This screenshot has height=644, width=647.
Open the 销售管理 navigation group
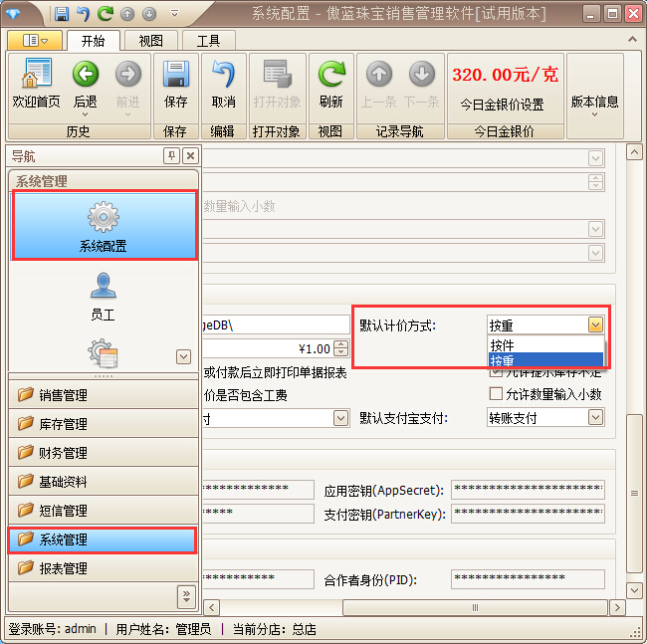(103, 395)
